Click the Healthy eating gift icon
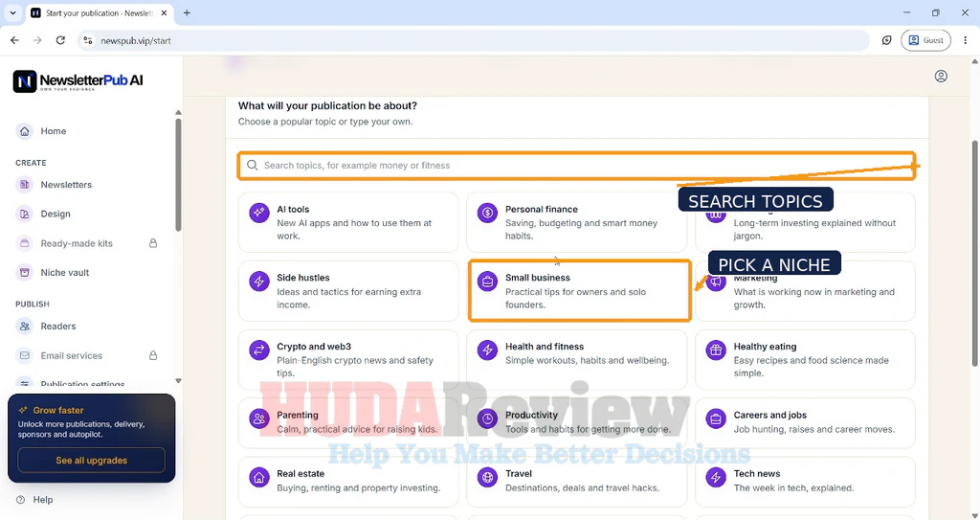This screenshot has height=520, width=980. point(716,350)
